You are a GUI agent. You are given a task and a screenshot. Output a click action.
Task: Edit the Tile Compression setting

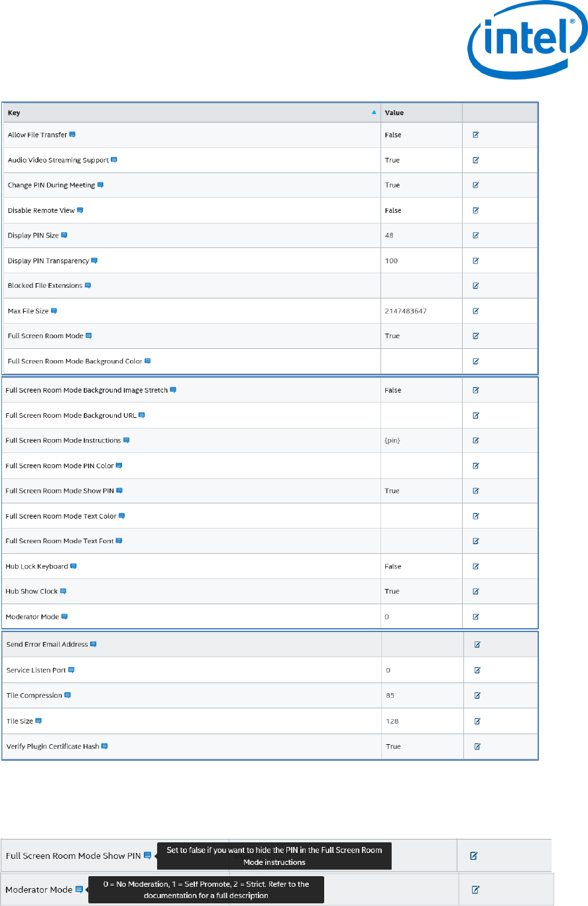pos(477,696)
